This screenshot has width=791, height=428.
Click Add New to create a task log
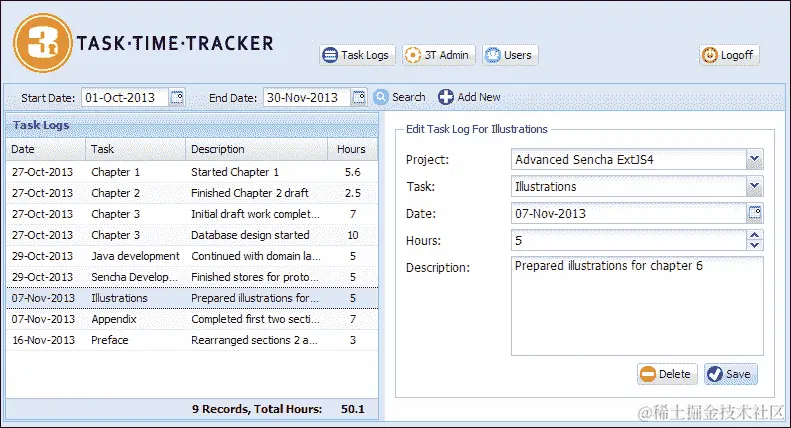[469, 97]
